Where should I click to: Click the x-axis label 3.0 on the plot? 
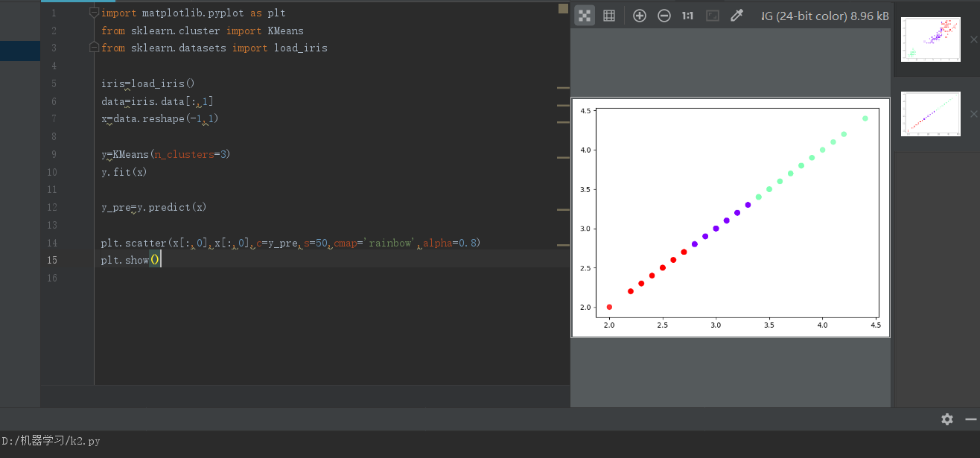tap(716, 325)
